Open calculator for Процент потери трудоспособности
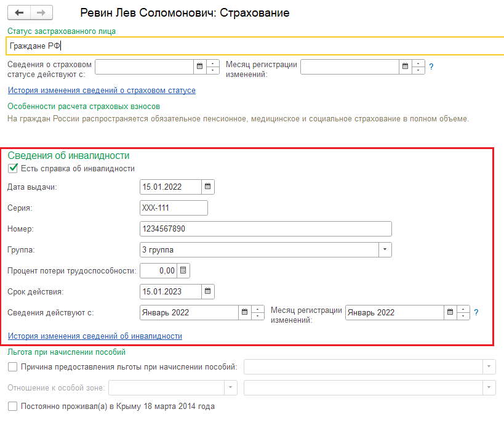Image resolution: width=504 pixels, height=425 pixels. 183,270
